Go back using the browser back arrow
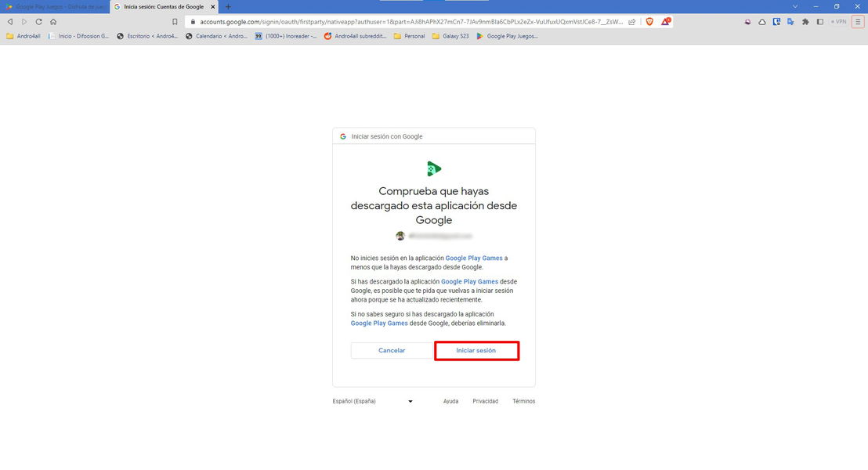 click(x=10, y=22)
